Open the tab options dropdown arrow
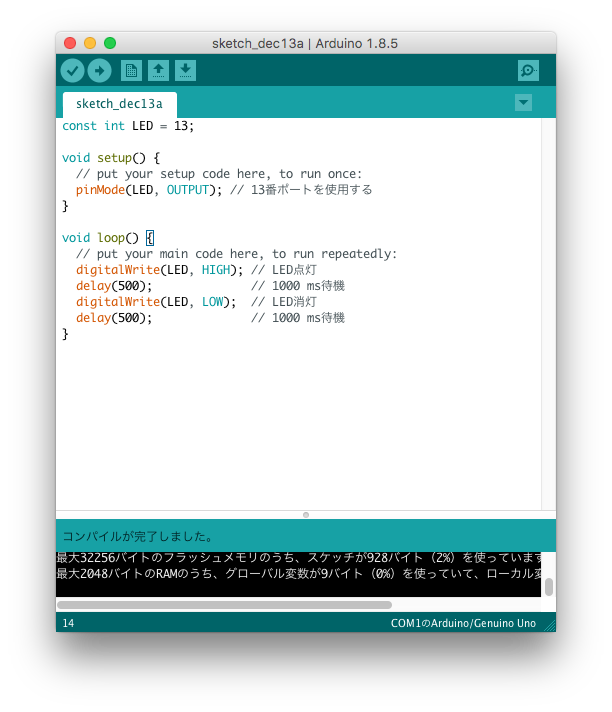Viewport: 612px width, 712px height. (x=523, y=103)
